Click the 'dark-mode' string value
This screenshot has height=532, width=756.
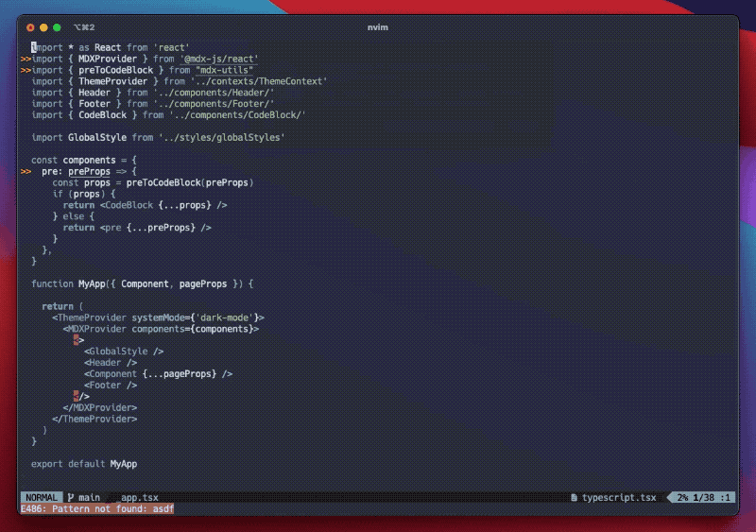pyautogui.click(x=224, y=317)
